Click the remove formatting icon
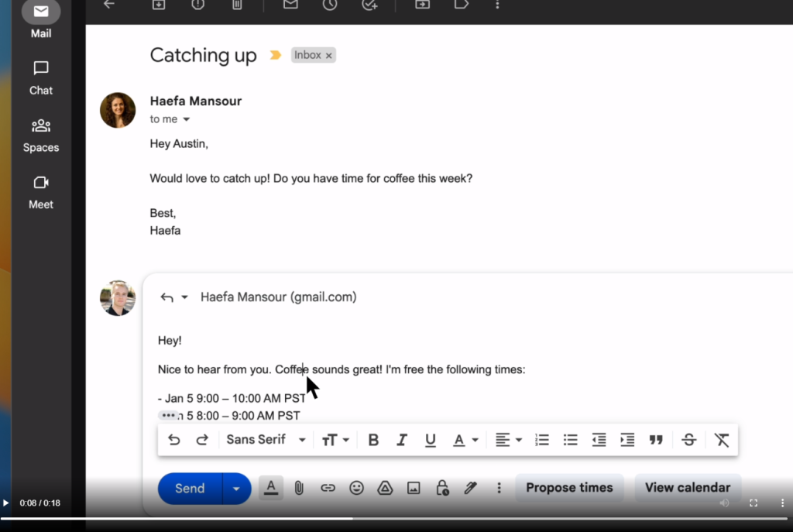This screenshot has height=532, width=793. 722,440
